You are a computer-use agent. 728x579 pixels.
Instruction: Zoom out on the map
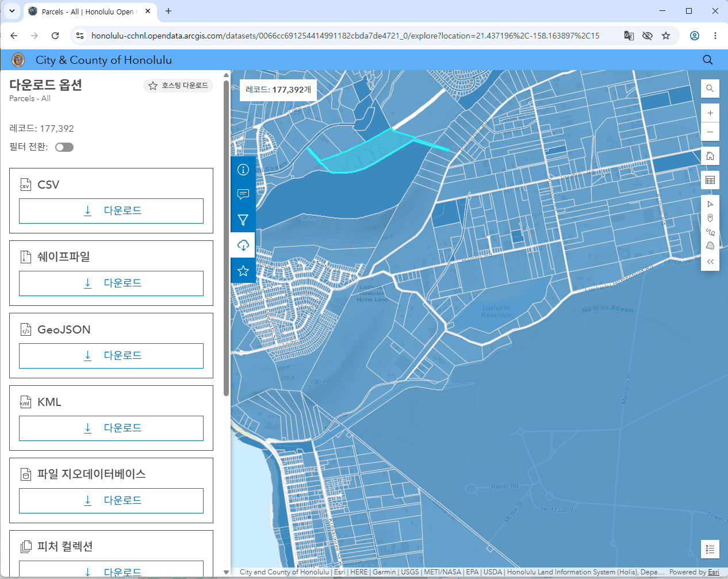(x=710, y=131)
